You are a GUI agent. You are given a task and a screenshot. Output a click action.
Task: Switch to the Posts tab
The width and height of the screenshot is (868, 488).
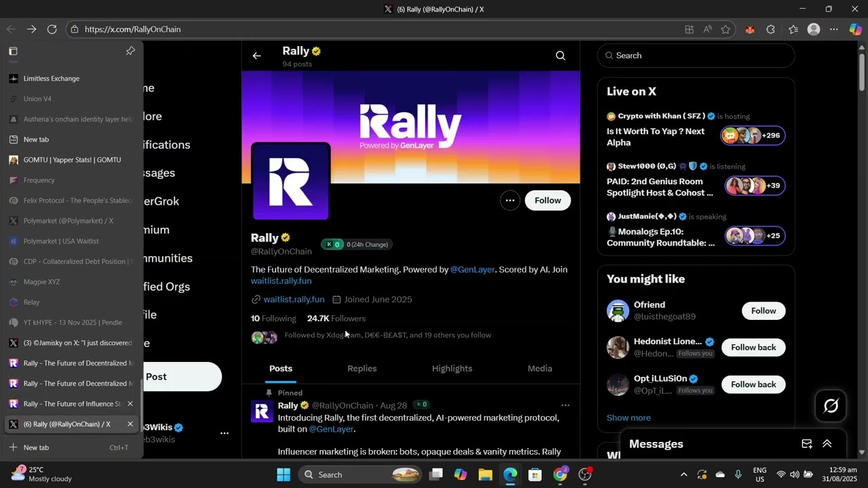pos(281,368)
